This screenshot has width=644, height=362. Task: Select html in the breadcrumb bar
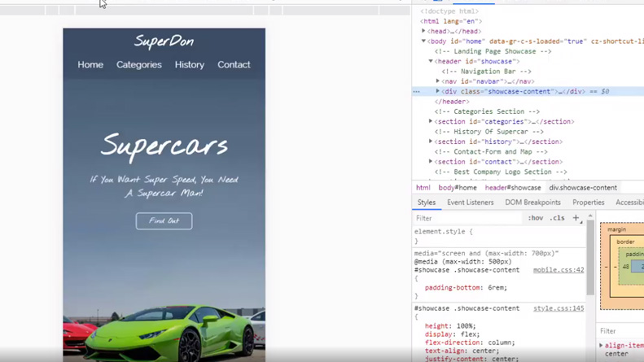423,188
